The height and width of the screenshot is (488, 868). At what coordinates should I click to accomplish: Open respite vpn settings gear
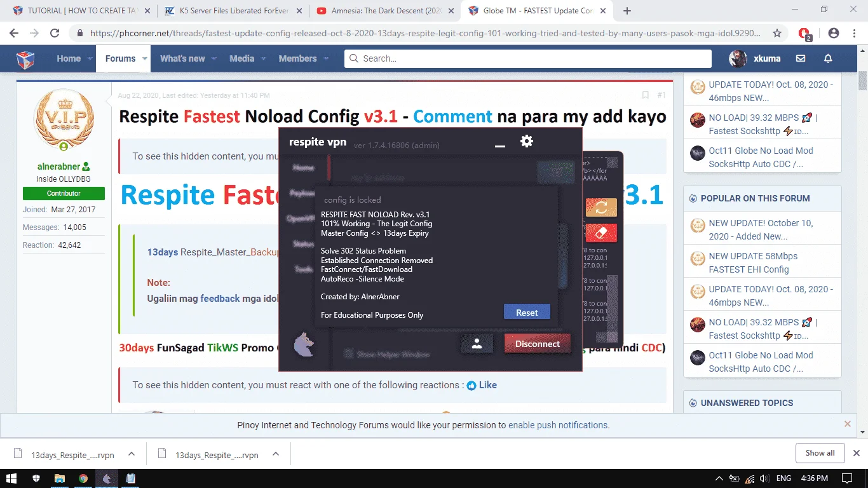coord(526,141)
